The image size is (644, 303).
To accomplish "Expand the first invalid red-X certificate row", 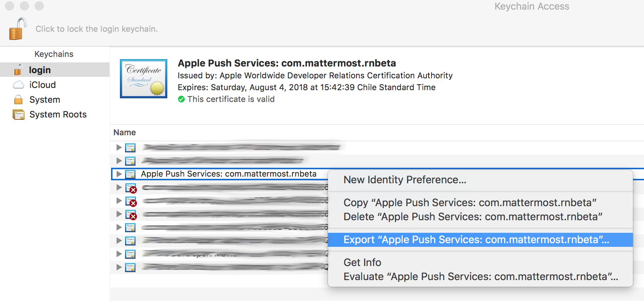I will (x=119, y=187).
